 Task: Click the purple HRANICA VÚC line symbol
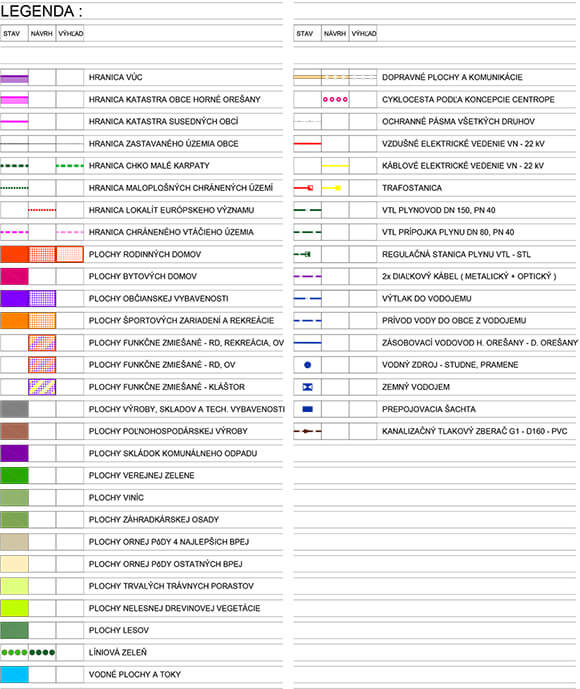coord(14,79)
